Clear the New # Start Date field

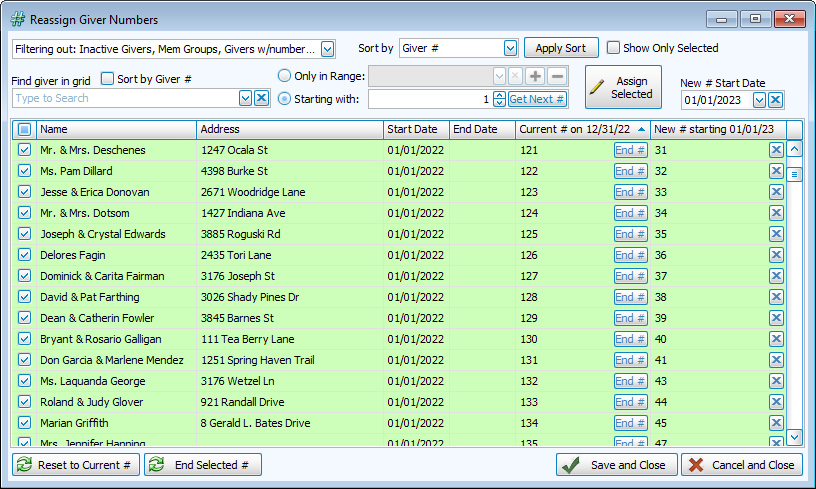(776, 99)
